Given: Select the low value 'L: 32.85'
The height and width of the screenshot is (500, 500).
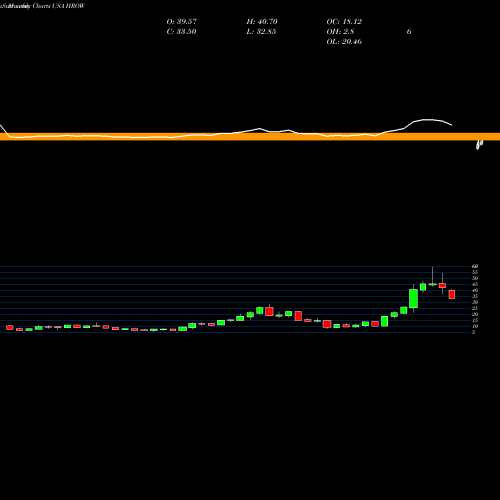Looking at the screenshot, I should [x=261, y=32].
